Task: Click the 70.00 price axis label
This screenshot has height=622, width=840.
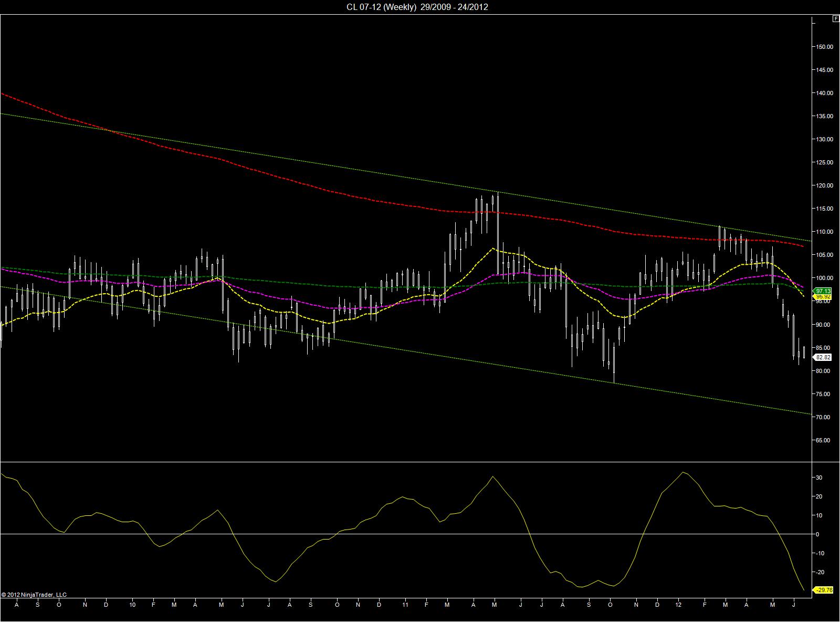Action: pos(824,417)
